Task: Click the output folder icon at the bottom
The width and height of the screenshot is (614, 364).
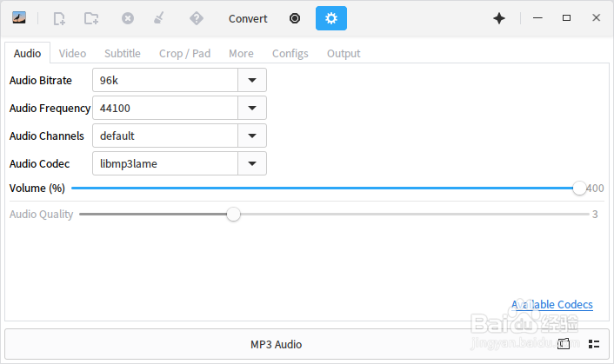Action: pos(564,344)
